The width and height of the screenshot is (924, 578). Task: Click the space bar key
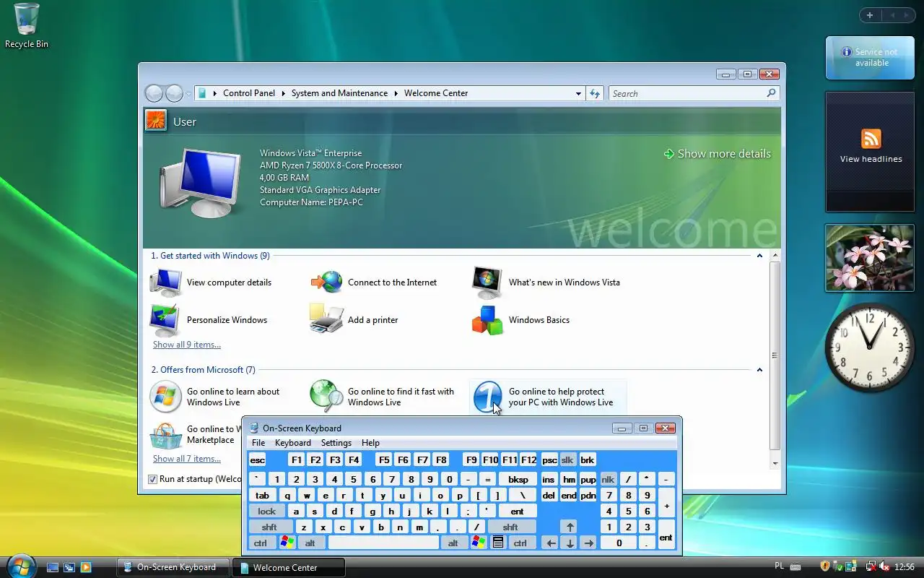click(383, 543)
